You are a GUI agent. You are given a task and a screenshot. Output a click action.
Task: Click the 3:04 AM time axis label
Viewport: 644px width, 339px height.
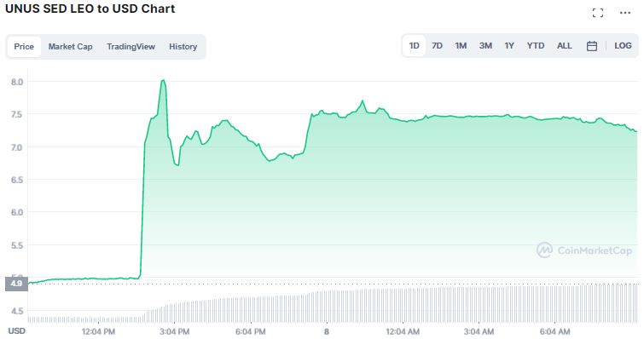pyautogui.click(x=479, y=331)
